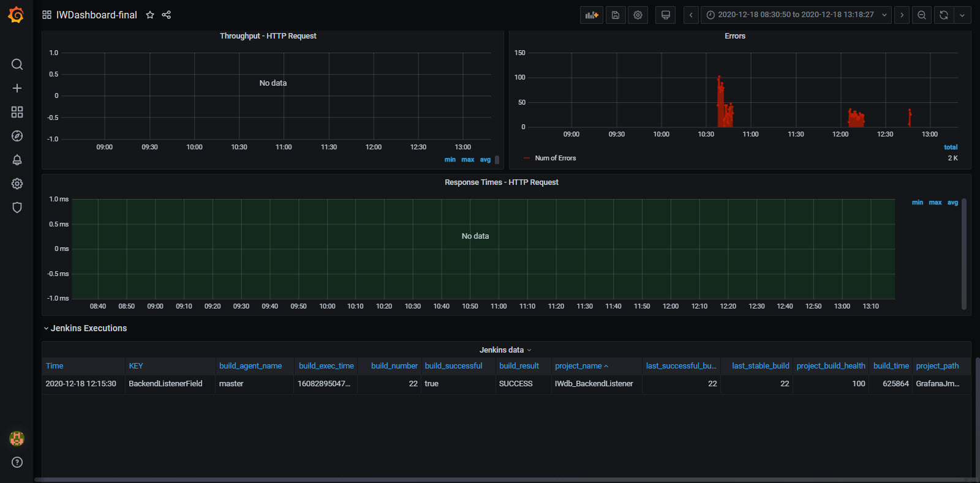This screenshot has height=483, width=980.
Task: Click the Add panel toolbar icon
Action: point(591,15)
